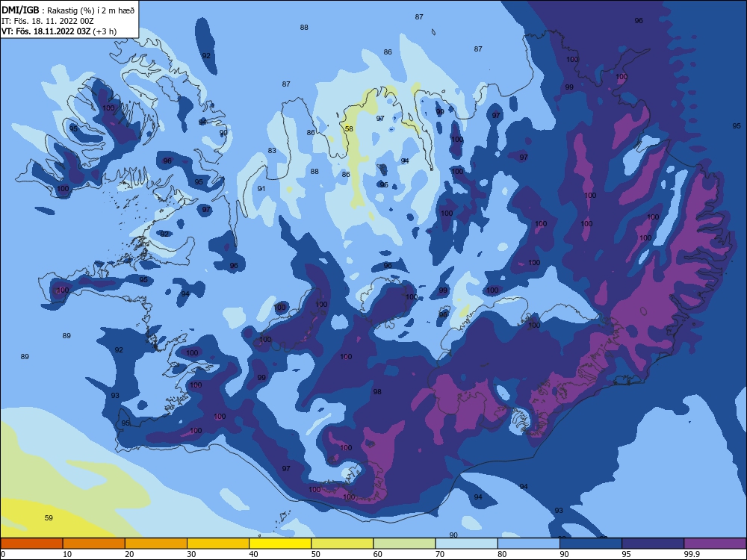Click the 'IT: Fös. 18. 11. 2022 00Z' line
Image resolution: width=747 pixels, height=560 pixels.
pyautogui.click(x=48, y=21)
